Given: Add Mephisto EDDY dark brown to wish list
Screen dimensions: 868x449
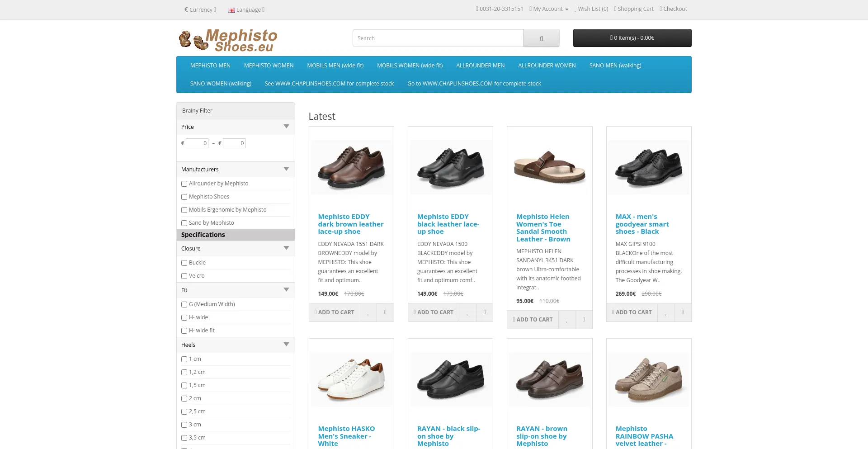Looking at the screenshot, I should [x=368, y=312].
